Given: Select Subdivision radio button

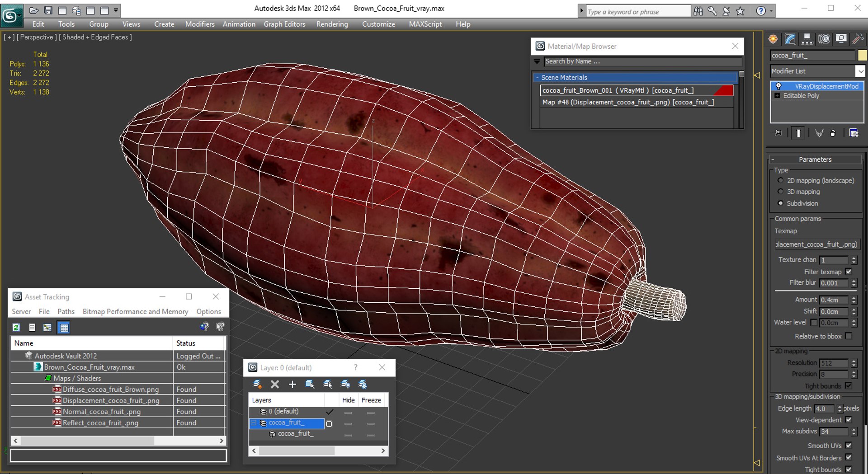Looking at the screenshot, I should [780, 203].
